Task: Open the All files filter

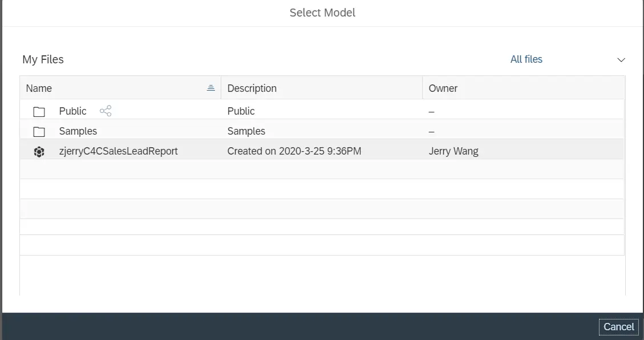Action: (526, 59)
